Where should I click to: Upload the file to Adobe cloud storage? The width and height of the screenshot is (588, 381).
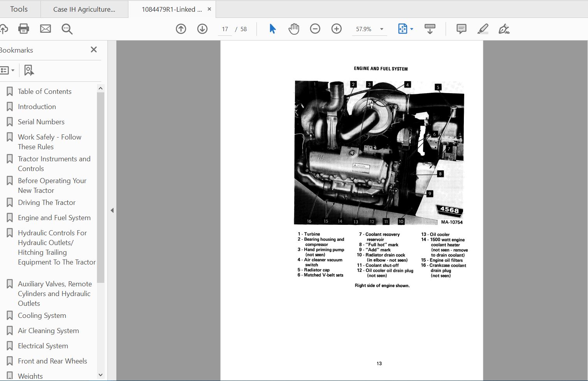click(x=4, y=28)
